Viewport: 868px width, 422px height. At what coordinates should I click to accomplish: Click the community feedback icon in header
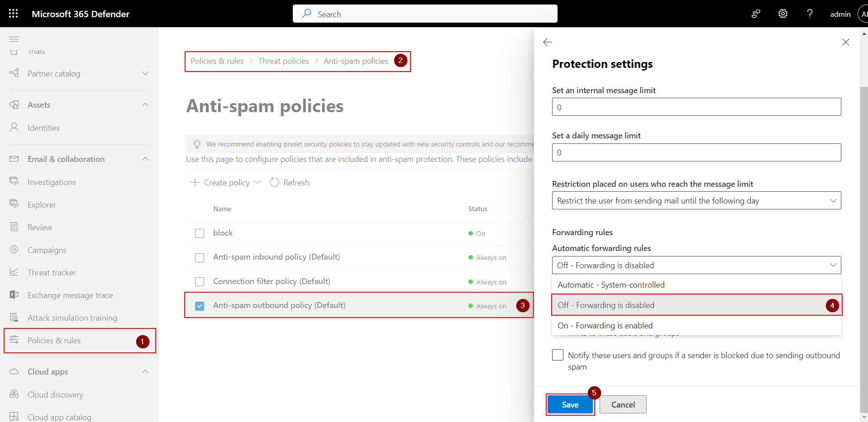pos(756,14)
